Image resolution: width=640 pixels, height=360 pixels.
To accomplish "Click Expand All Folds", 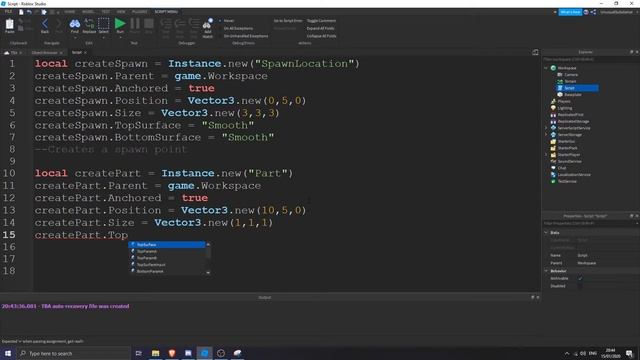I will pos(320,29).
